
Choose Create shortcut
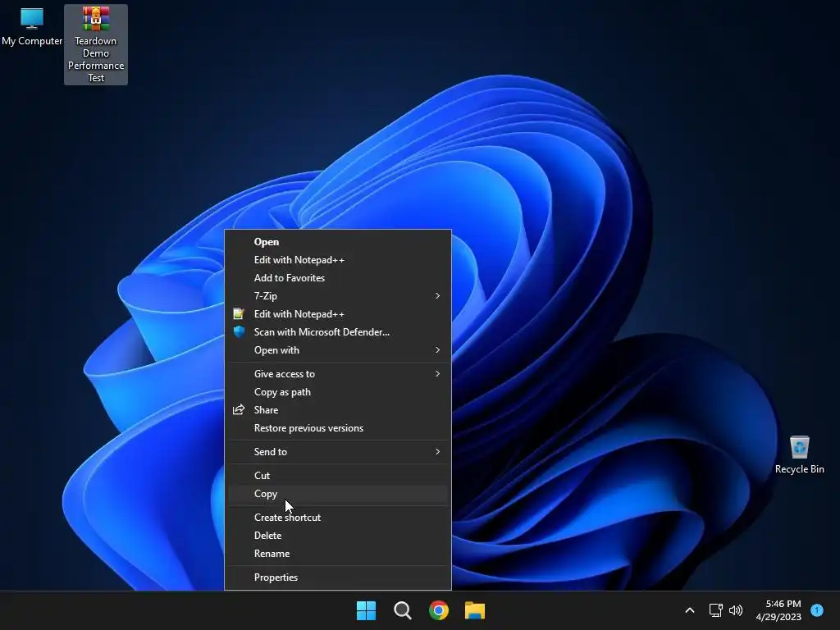(338, 518)
